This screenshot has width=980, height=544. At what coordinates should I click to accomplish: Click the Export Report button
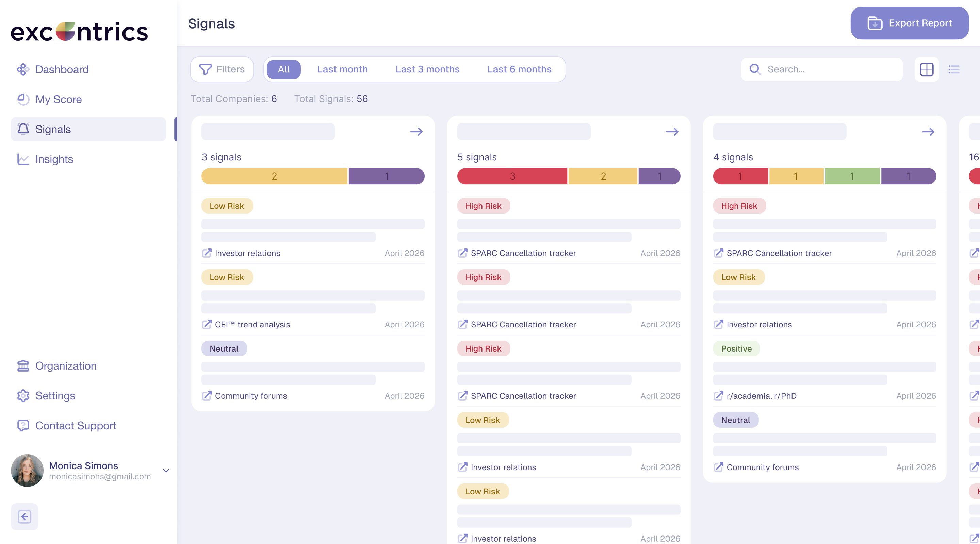coord(910,23)
